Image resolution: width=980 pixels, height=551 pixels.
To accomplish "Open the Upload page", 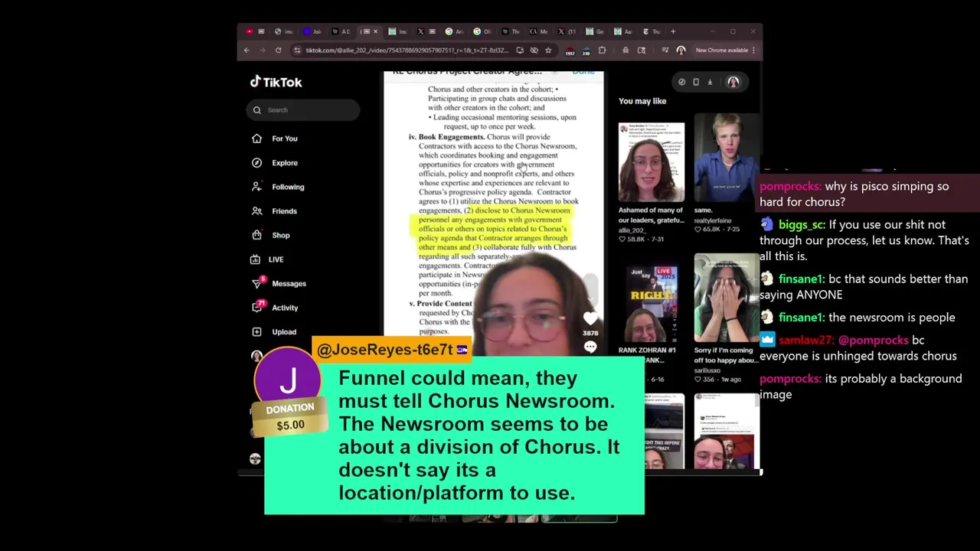I will pyautogui.click(x=284, y=332).
